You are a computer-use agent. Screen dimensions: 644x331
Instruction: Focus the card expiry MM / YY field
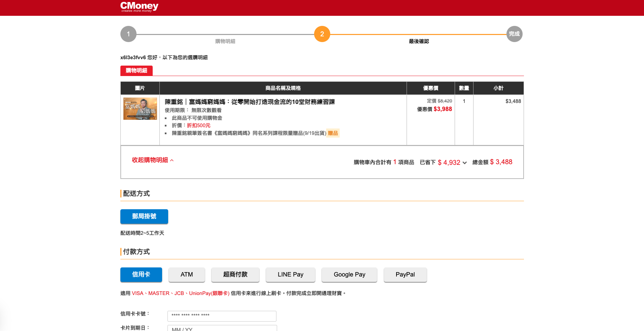point(222,328)
